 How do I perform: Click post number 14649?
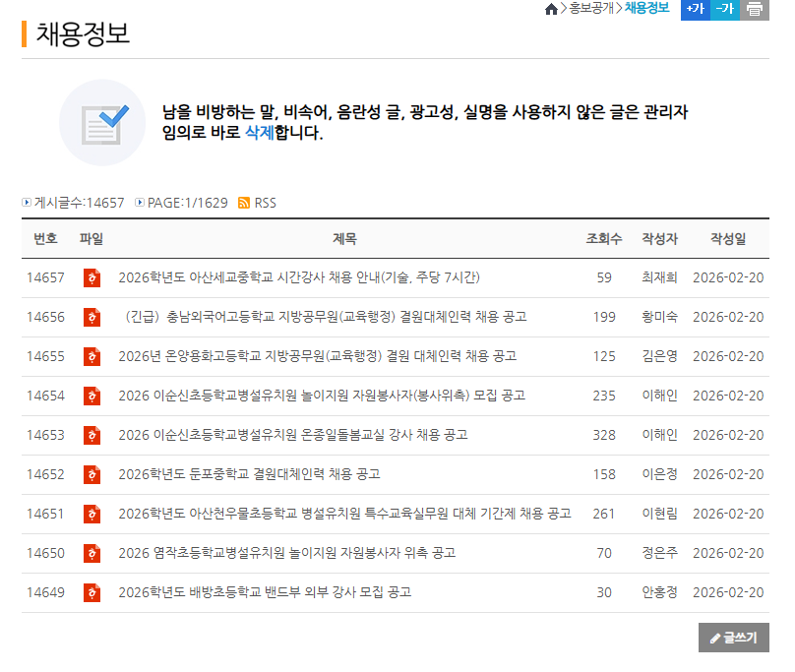coord(45,592)
